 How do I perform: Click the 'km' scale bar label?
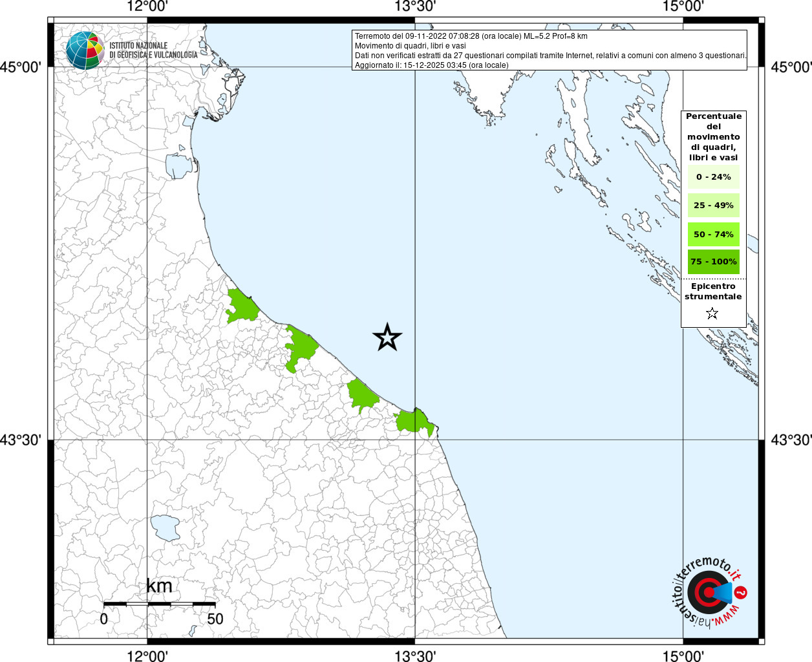(159, 586)
